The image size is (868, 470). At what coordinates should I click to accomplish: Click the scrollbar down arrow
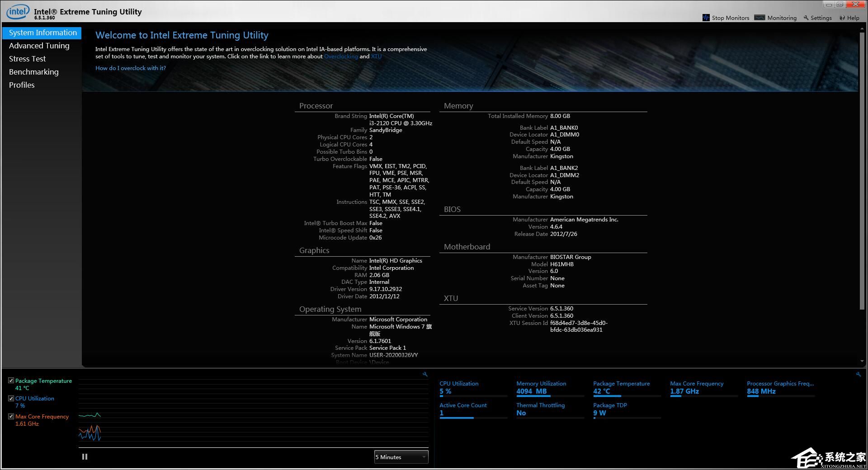click(x=862, y=361)
